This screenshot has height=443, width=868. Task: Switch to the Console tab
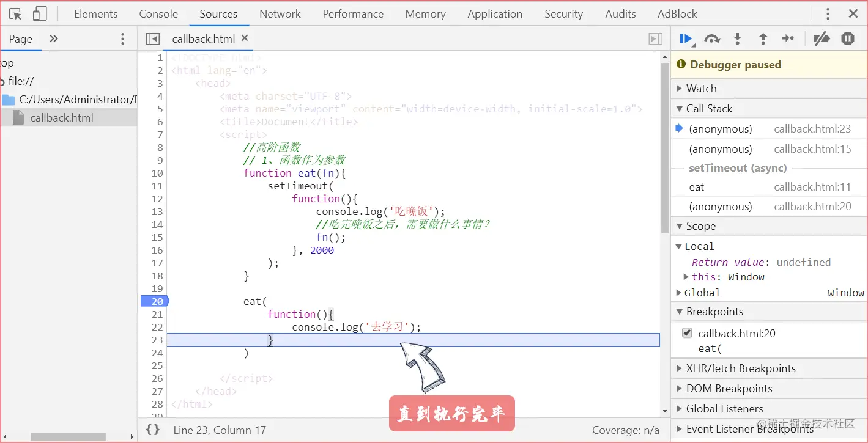coord(158,13)
